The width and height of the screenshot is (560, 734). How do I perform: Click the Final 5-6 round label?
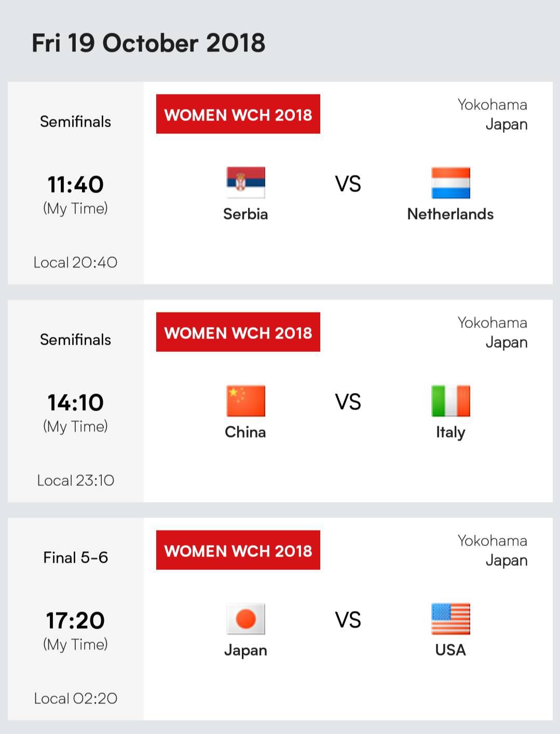point(75,558)
